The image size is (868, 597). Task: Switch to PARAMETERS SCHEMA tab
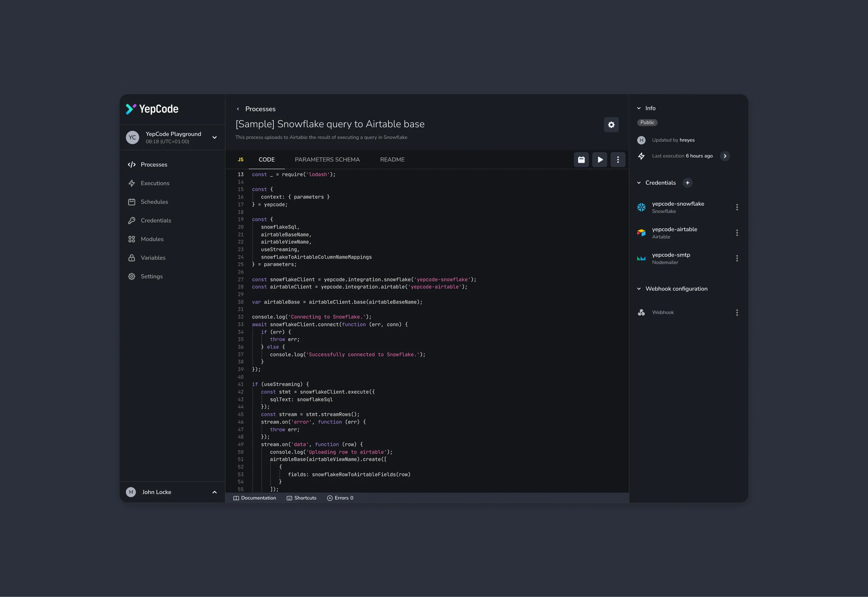tap(327, 159)
